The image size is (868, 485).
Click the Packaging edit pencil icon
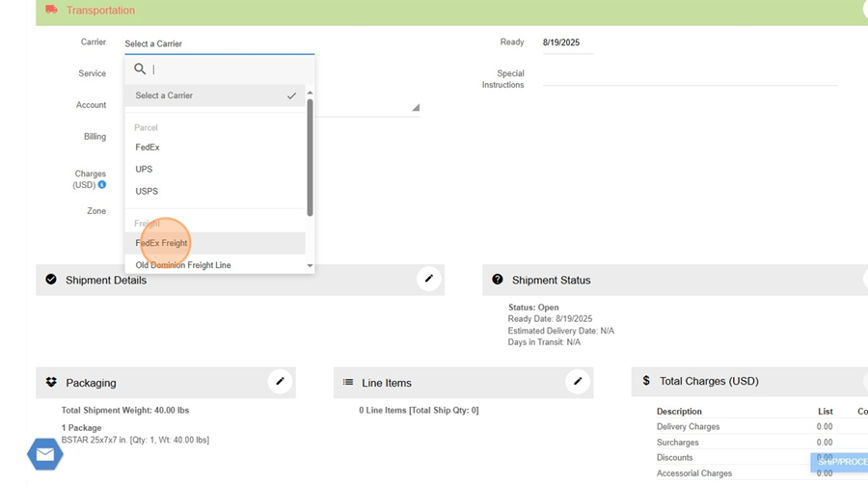(x=280, y=382)
